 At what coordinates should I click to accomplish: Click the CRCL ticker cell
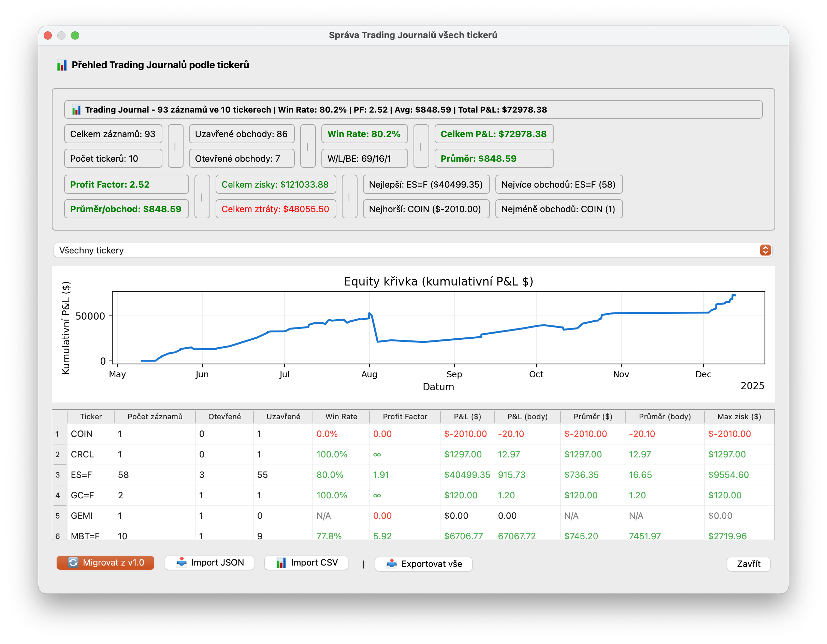[82, 454]
